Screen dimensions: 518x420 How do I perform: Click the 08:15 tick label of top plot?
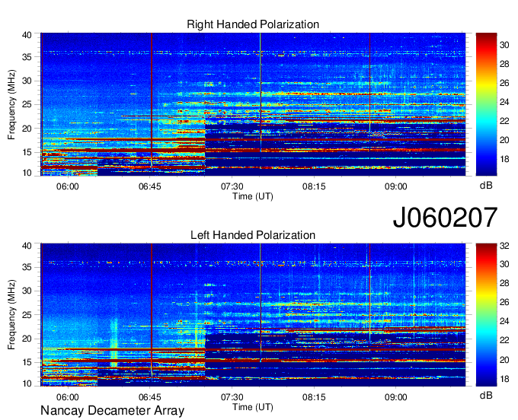(x=314, y=186)
